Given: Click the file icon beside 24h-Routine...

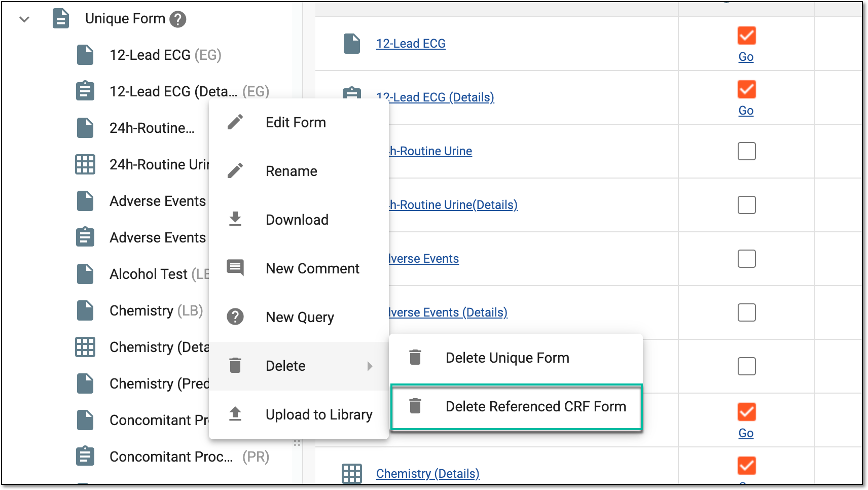Looking at the screenshot, I should (x=85, y=128).
